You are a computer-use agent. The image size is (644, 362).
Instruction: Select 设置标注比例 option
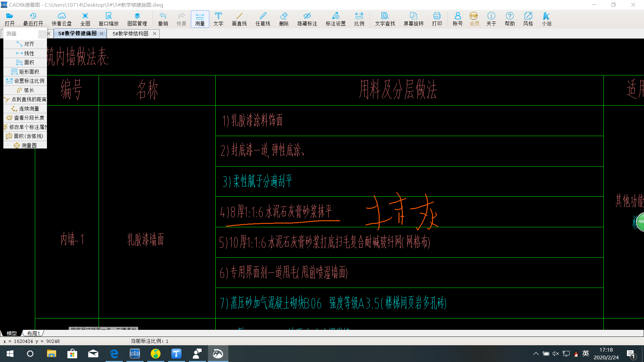[25, 81]
